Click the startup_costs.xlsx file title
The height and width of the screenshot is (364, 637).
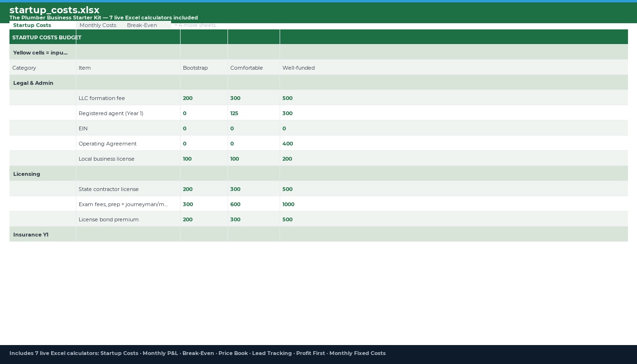[55, 10]
